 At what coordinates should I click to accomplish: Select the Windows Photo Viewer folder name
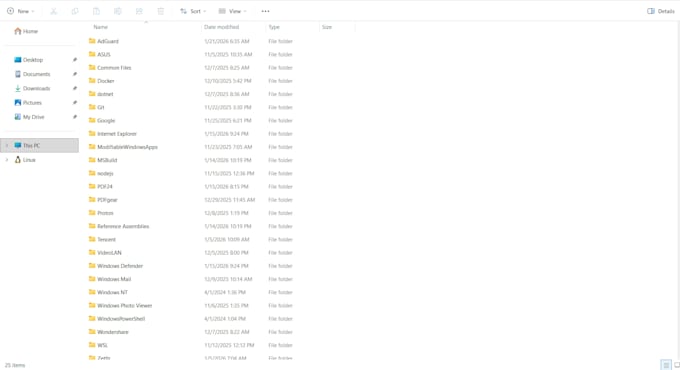(x=125, y=305)
